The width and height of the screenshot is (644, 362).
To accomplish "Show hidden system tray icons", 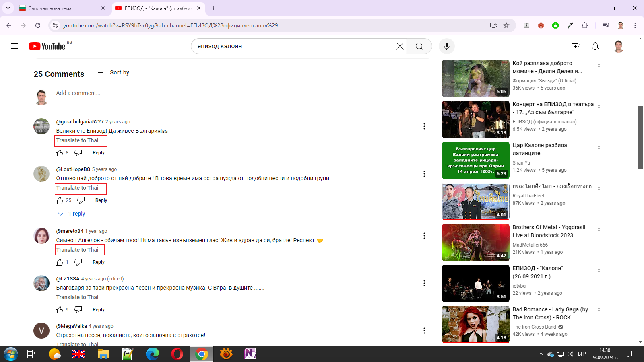I will (x=541, y=354).
